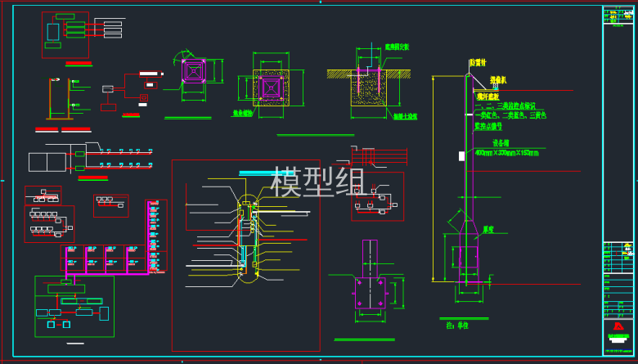Click the red logo in the title block

tap(619, 325)
